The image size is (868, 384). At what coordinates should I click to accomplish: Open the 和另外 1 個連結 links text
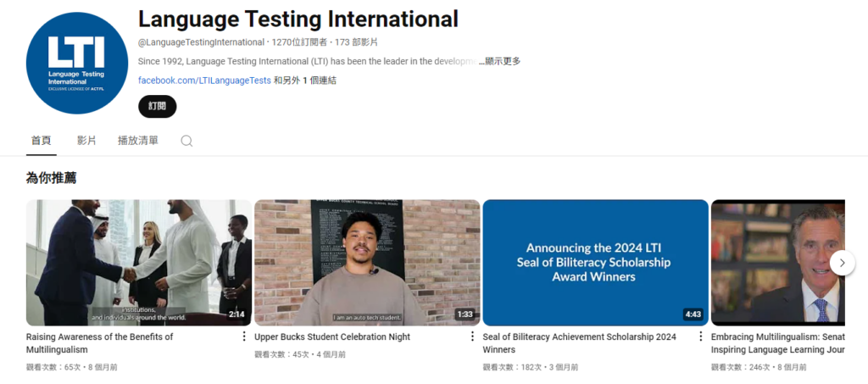coord(305,81)
